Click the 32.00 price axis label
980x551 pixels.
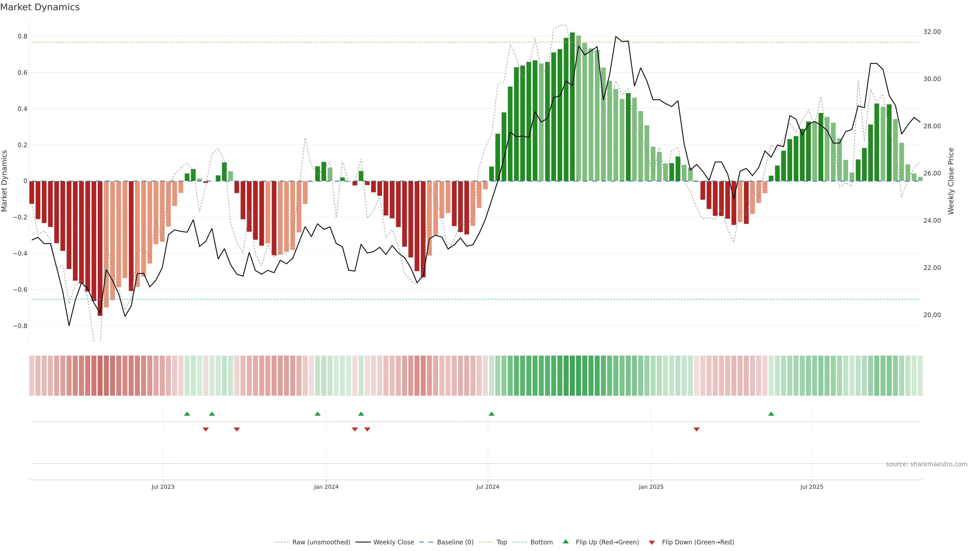(x=932, y=32)
